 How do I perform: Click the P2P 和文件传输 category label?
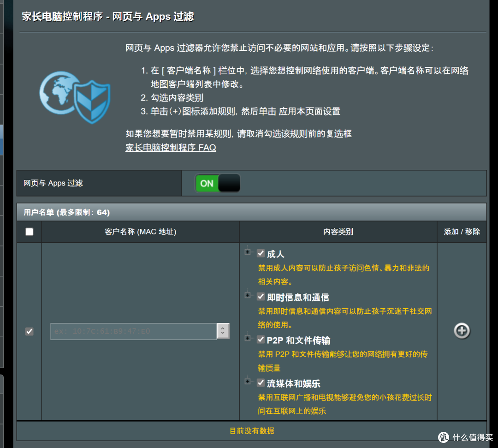(298, 340)
